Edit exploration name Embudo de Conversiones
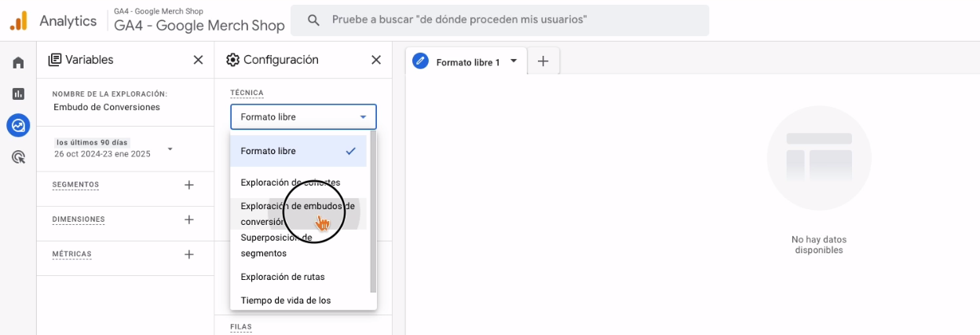 coord(107,107)
